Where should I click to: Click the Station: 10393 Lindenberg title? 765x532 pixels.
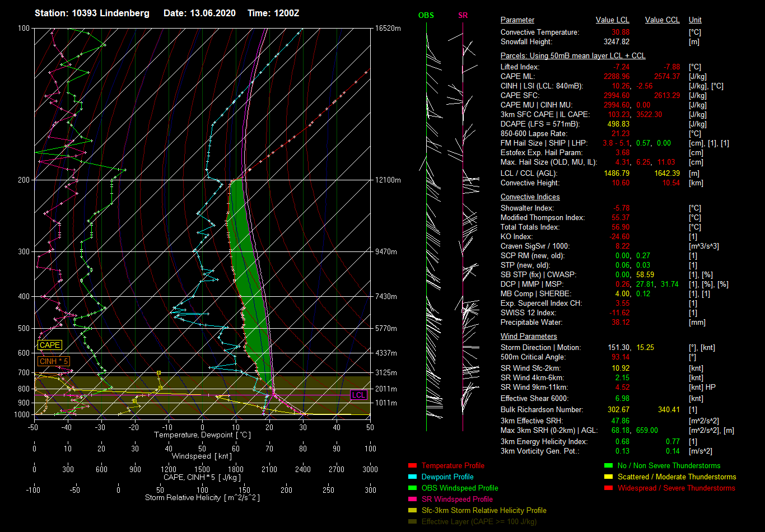tap(92, 13)
